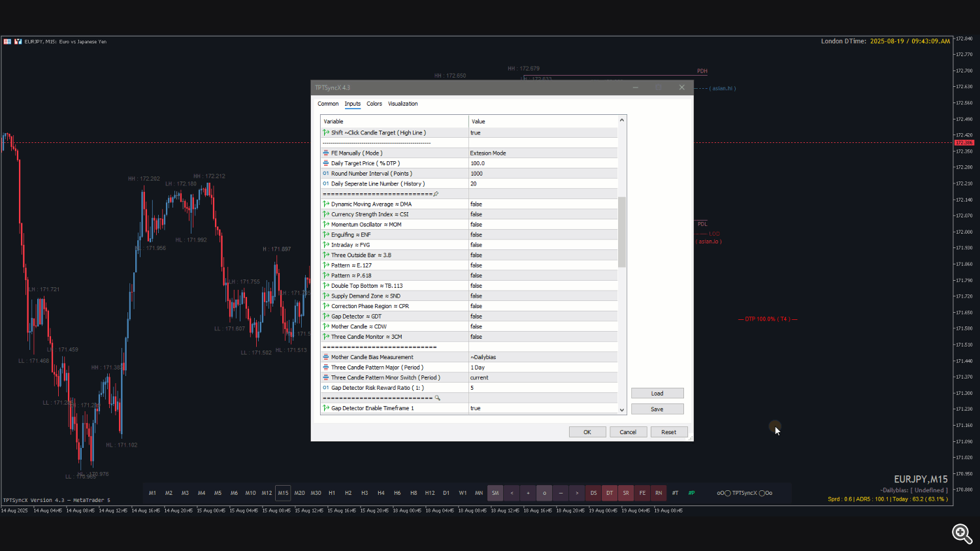This screenshot has width=980, height=551.
Task: Click the Load button
Action: 657,394
